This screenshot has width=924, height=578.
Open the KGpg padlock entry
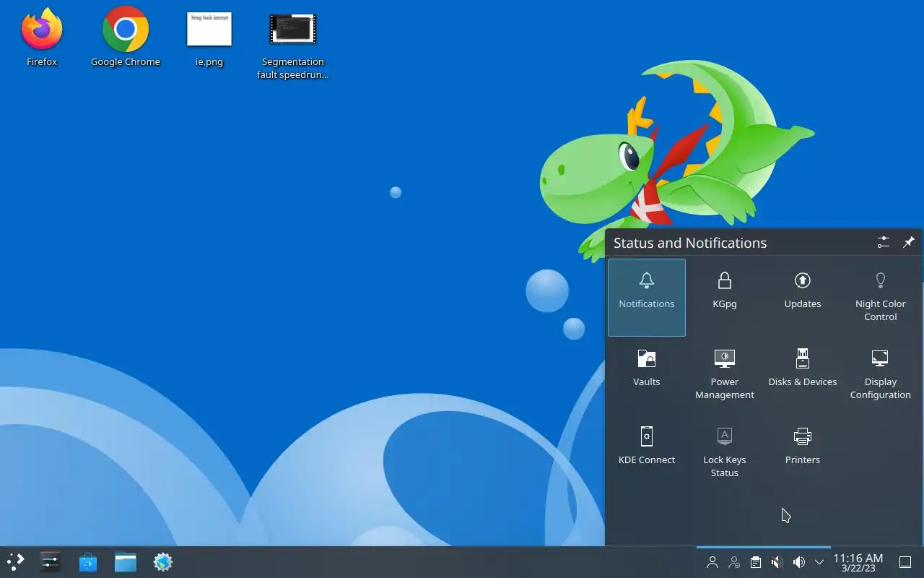pos(725,297)
